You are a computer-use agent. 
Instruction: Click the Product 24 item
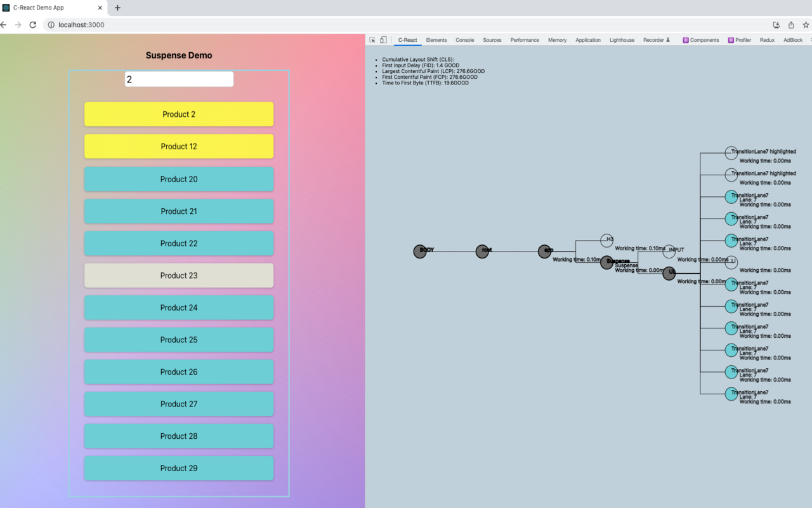pyautogui.click(x=179, y=307)
